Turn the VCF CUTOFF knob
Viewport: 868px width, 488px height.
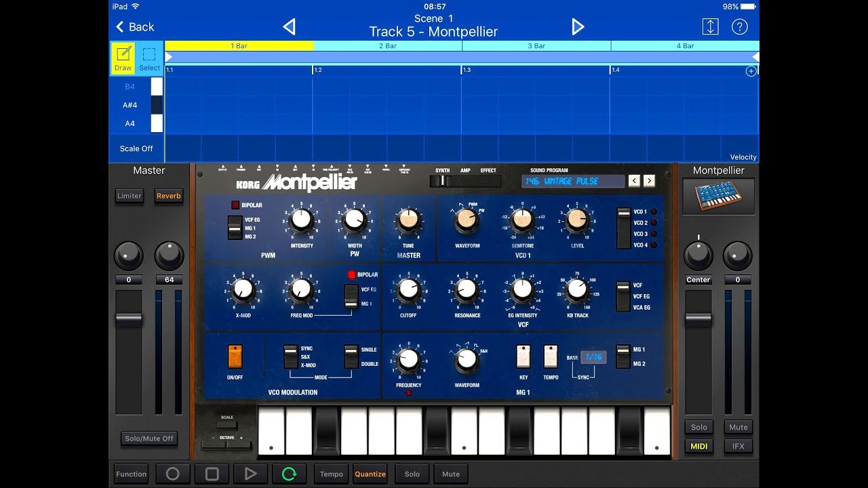(x=408, y=289)
